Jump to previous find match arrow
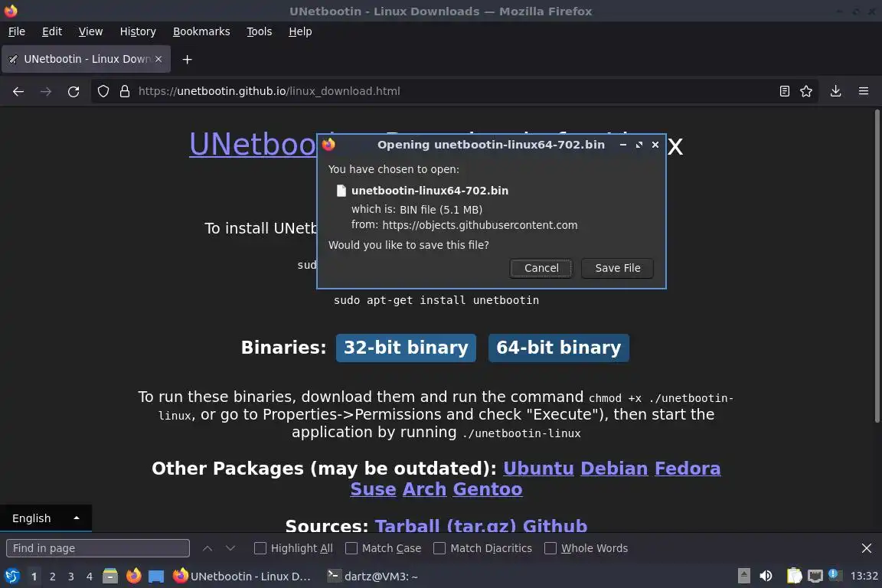 click(x=207, y=548)
